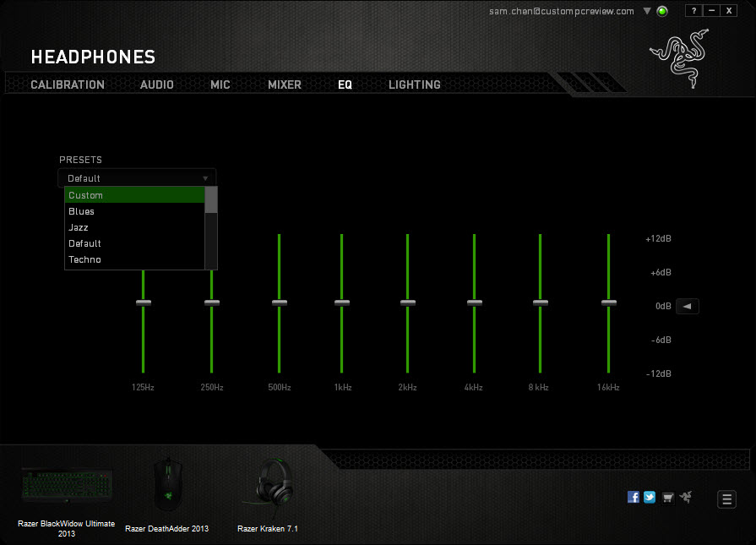Click the 8 kHz slider handle
This screenshot has height=545, width=756.
541,302
